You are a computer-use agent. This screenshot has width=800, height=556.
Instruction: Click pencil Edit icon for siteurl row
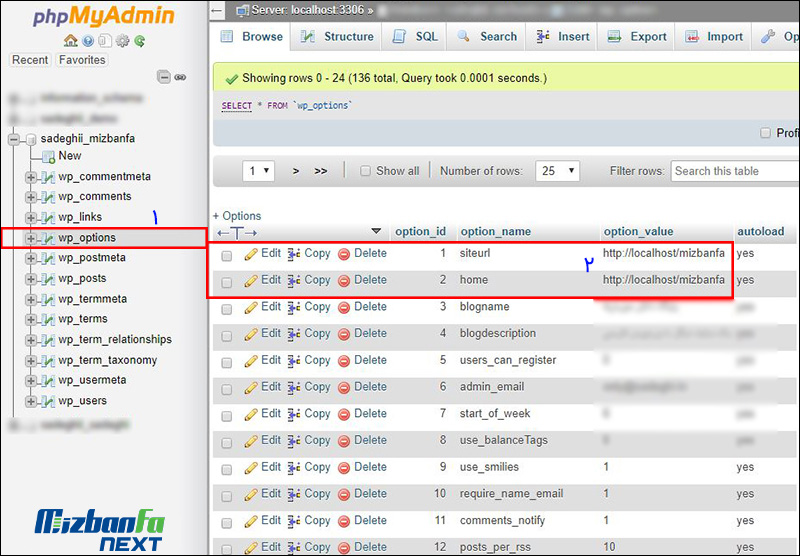251,254
